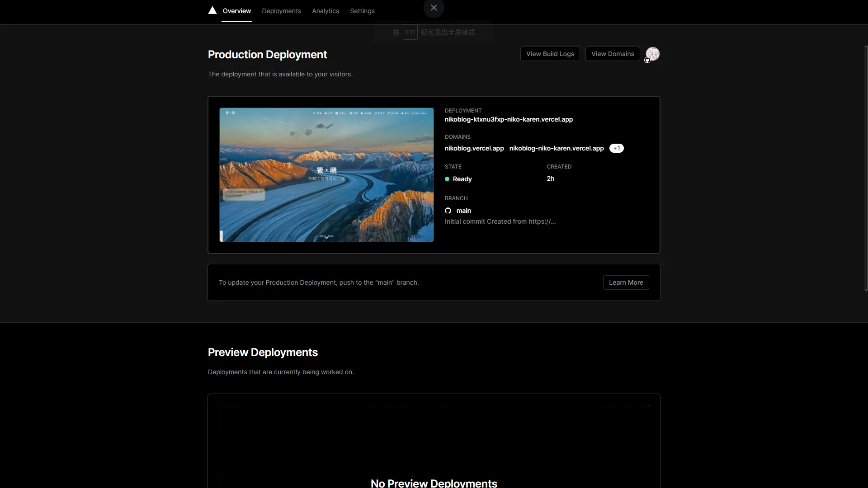868x488 pixels.
Task: Open the Overview tab
Action: click(x=236, y=11)
